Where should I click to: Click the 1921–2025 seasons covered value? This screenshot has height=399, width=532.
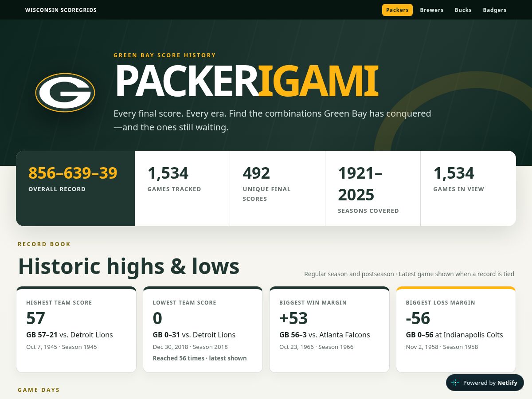[360, 184]
